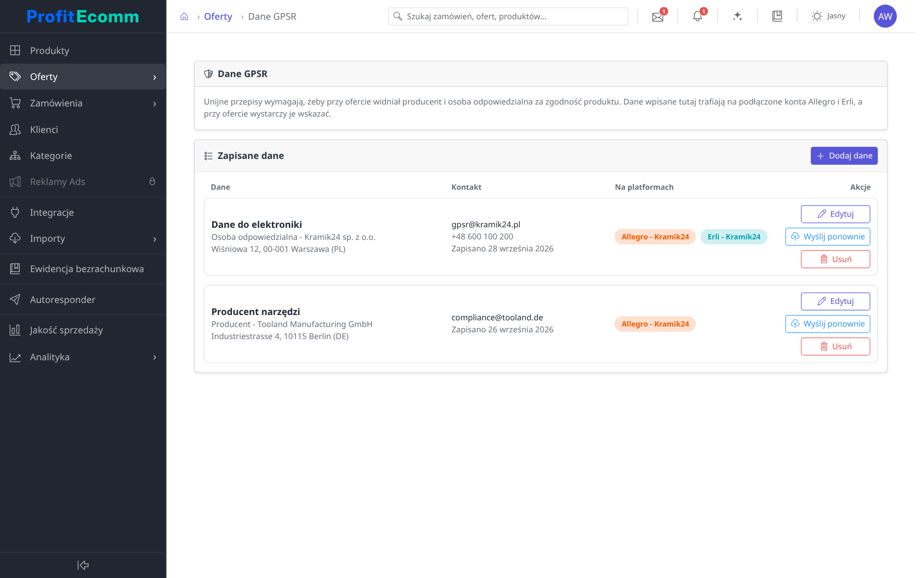924x578 pixels.
Task: Collapse the sidebar with the arrow icon
Action: [83, 565]
